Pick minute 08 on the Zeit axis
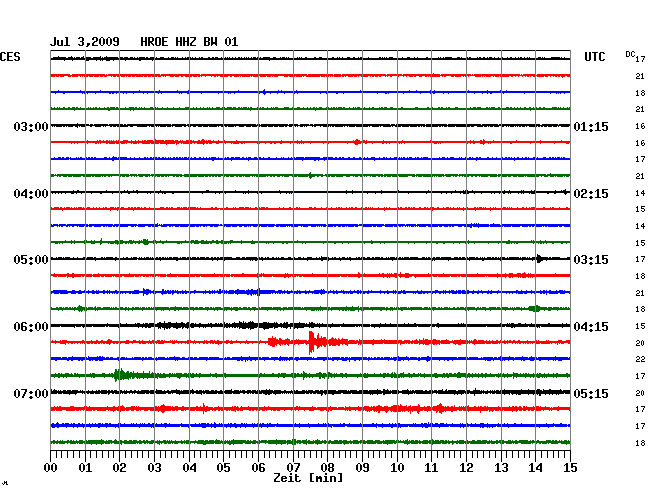 click(327, 468)
